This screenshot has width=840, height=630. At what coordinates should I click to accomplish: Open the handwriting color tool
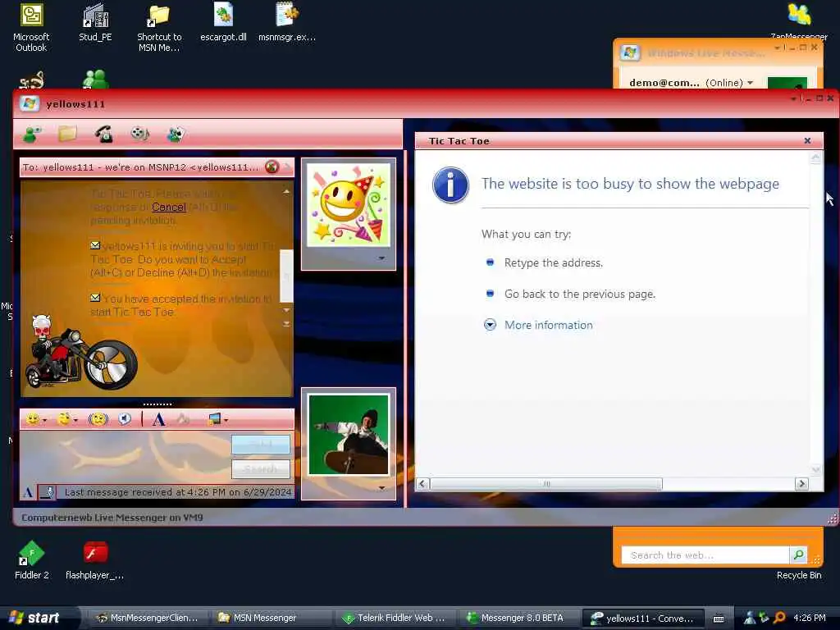click(x=184, y=419)
